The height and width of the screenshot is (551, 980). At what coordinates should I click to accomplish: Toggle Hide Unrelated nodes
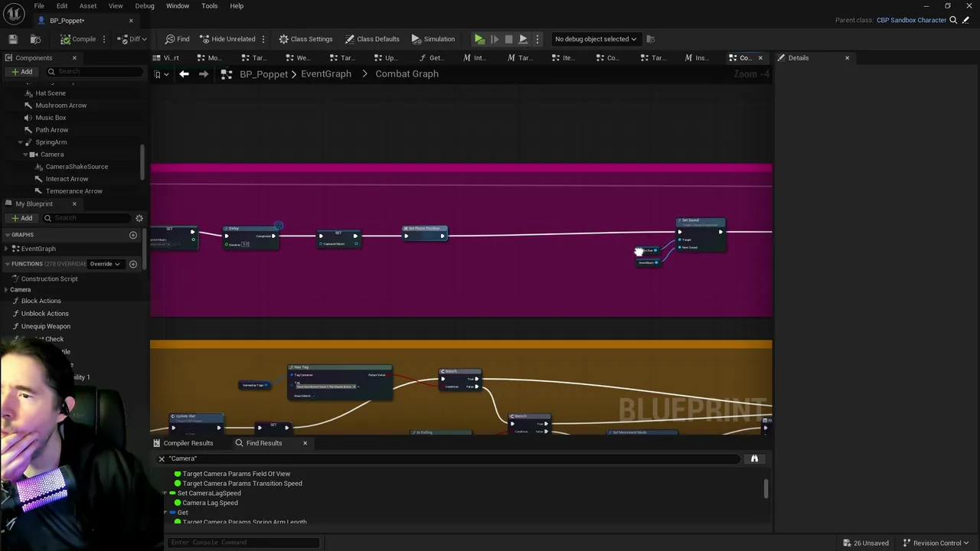227,39
